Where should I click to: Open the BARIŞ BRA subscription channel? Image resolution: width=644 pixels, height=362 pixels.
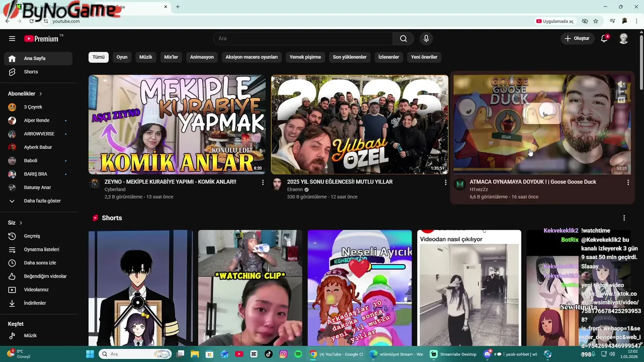[38, 174]
